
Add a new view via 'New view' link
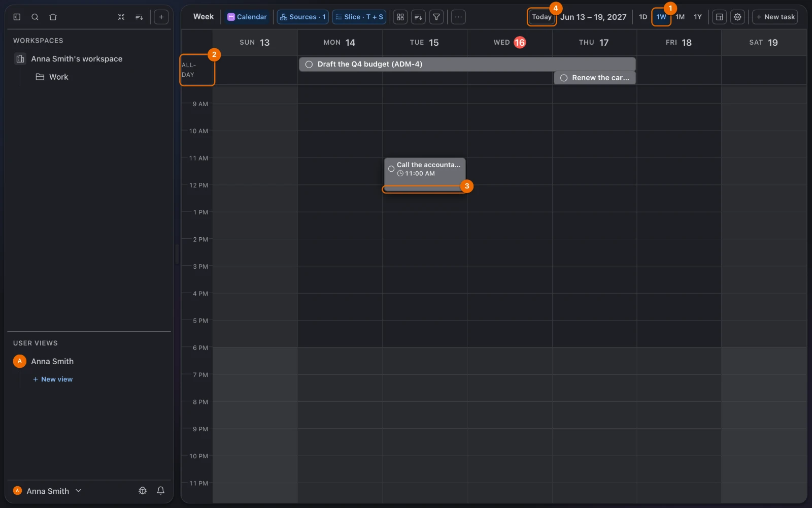[53, 379]
